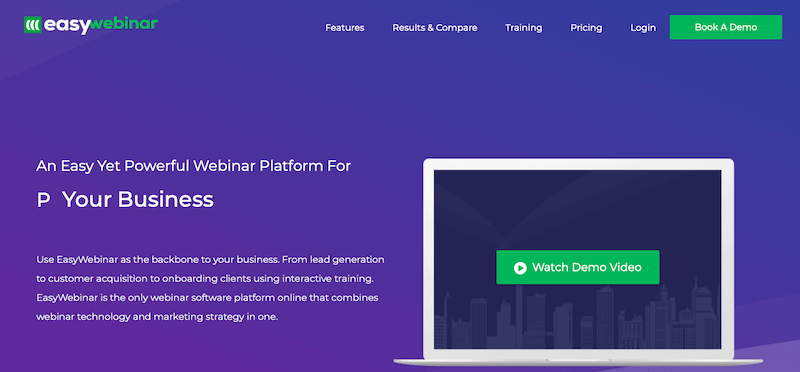This screenshot has width=800, height=372.
Task: Click the paragraph starting 'Use EasyWebinar as the backbone'
Action: 210,288
